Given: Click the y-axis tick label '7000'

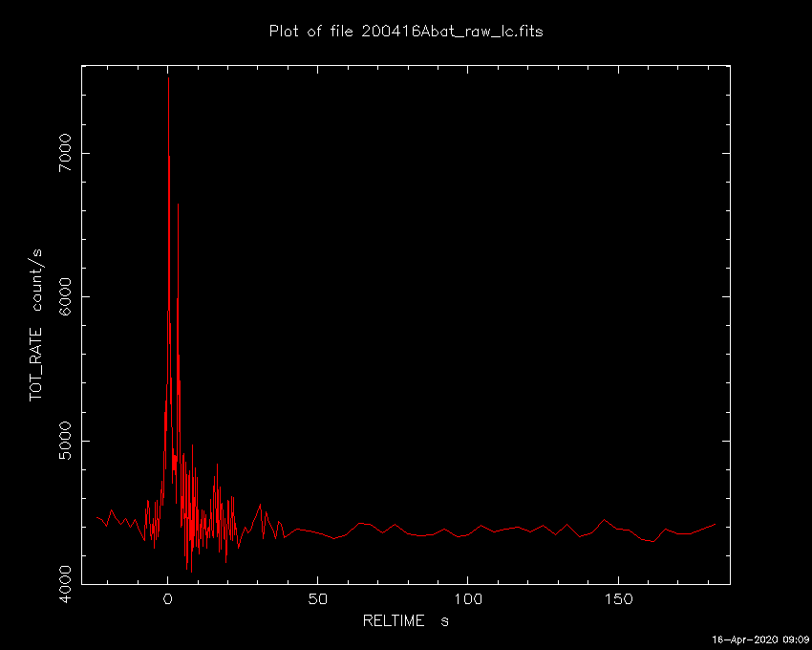Looking at the screenshot, I should (65, 153).
